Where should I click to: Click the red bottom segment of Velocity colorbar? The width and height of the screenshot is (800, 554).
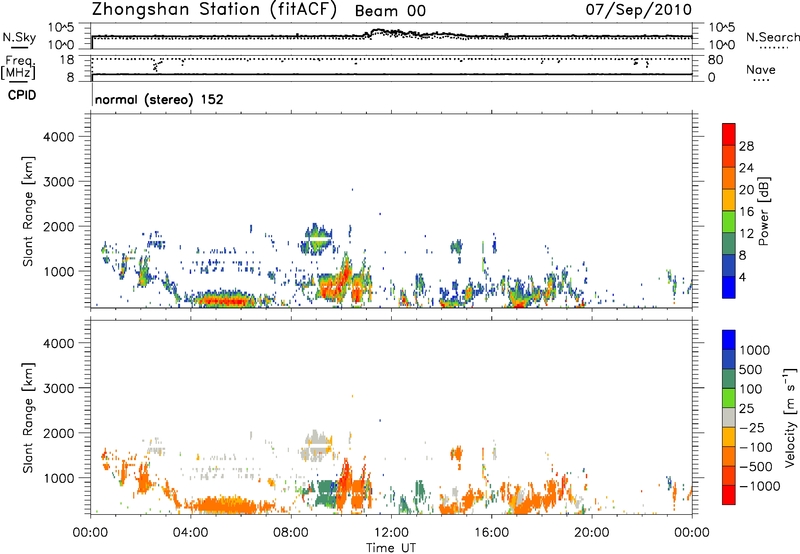pos(729,495)
